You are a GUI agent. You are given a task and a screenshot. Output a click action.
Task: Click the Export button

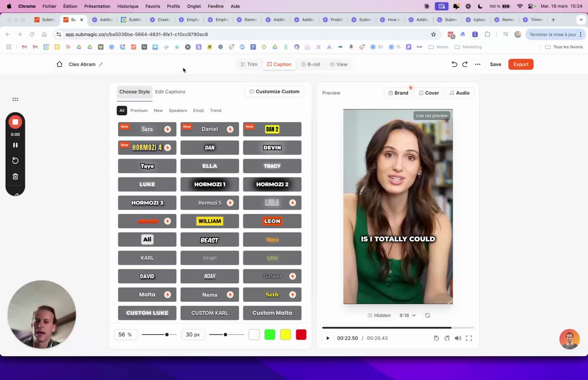pos(521,64)
